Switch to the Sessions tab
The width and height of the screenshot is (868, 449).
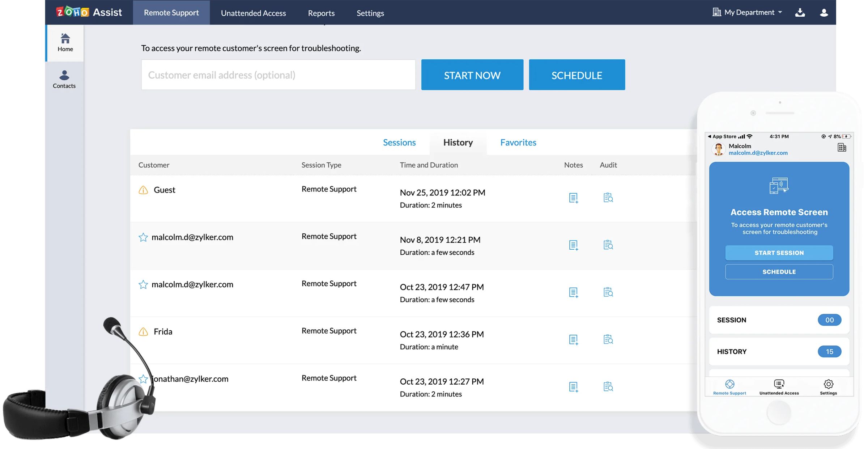(399, 142)
